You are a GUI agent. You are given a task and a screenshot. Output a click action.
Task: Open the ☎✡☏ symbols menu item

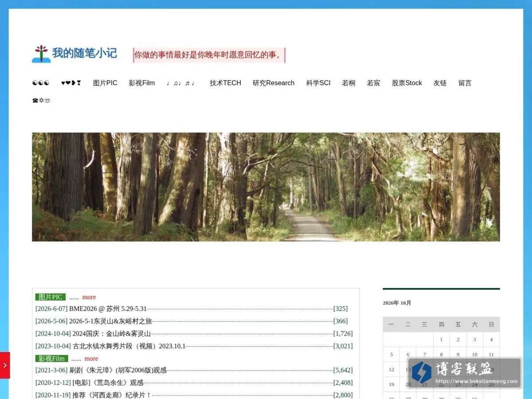pos(41,101)
